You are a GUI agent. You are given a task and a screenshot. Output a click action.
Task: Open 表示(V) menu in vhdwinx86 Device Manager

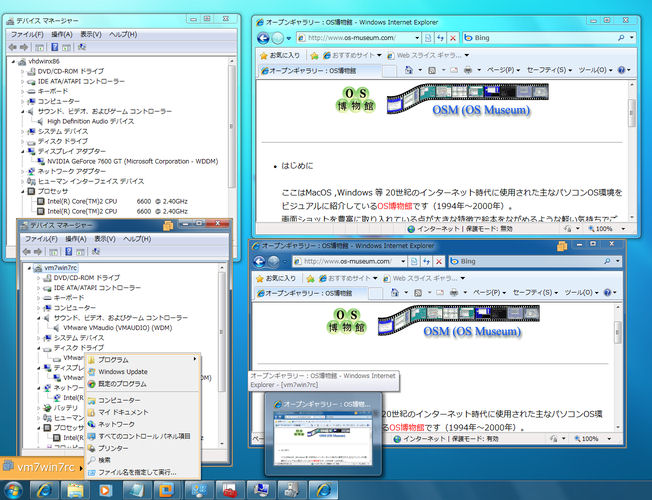point(91,34)
